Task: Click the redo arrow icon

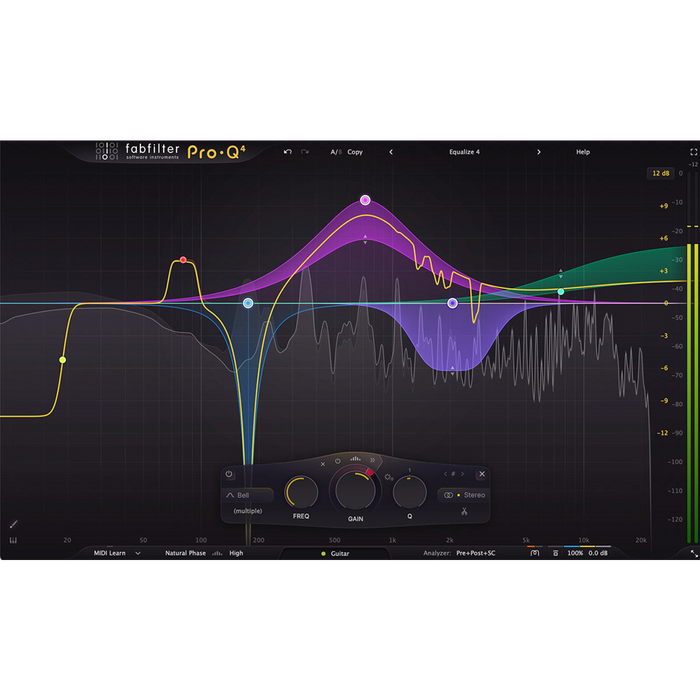Action: pyautogui.click(x=305, y=152)
